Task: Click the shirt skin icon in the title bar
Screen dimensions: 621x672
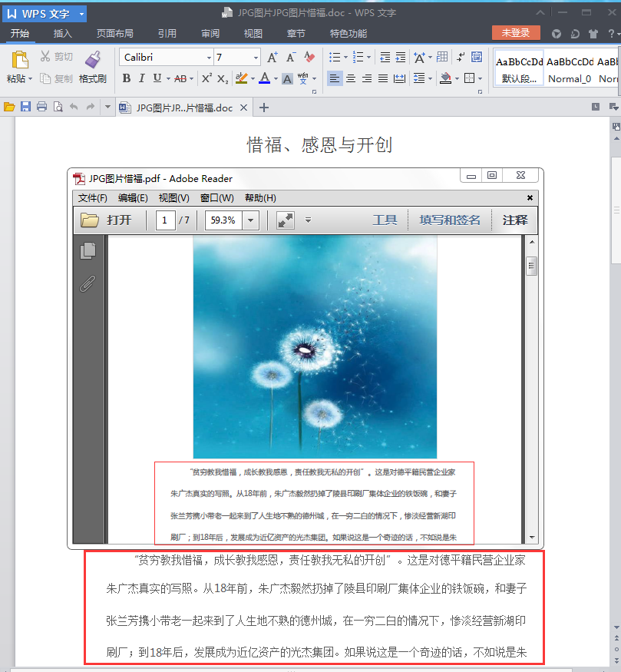Action: pyautogui.click(x=593, y=34)
